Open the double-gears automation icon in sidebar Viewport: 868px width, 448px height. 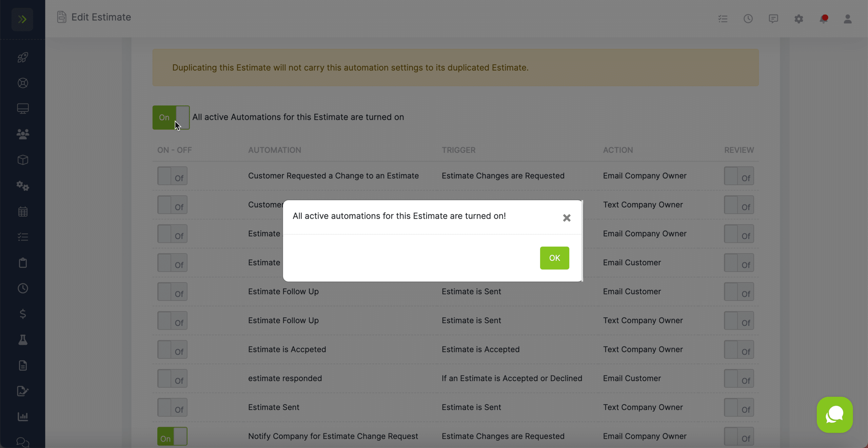[x=23, y=186]
